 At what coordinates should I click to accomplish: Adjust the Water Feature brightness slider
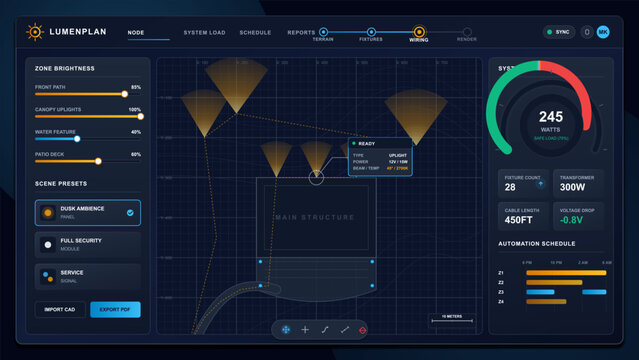tap(88, 139)
